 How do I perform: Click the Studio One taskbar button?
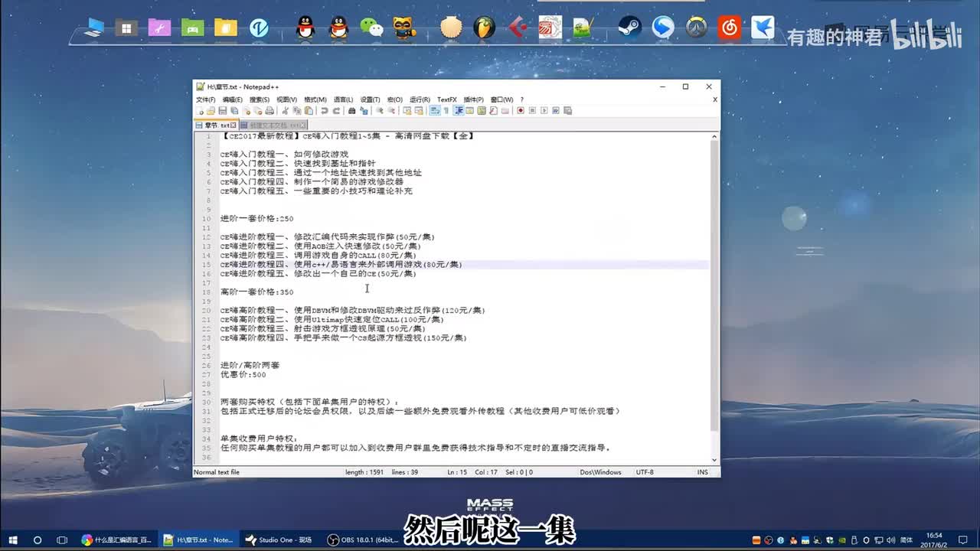pyautogui.click(x=279, y=540)
